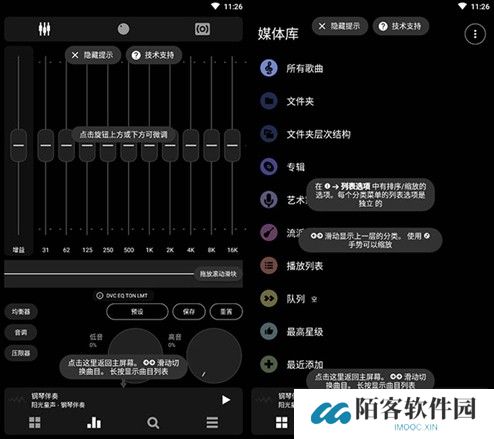Image resolution: width=494 pixels, height=439 pixels.
Task: Click the 媒体库 library title
Action: click(278, 34)
